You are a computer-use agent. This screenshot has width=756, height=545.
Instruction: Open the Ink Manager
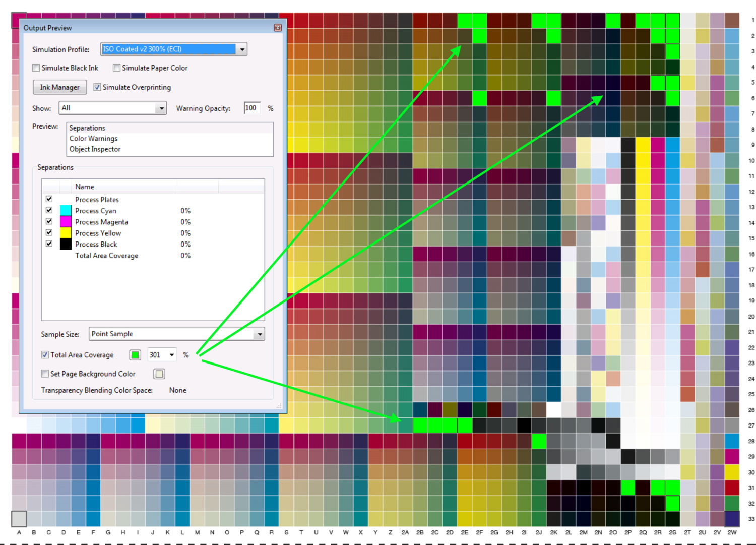pos(59,87)
